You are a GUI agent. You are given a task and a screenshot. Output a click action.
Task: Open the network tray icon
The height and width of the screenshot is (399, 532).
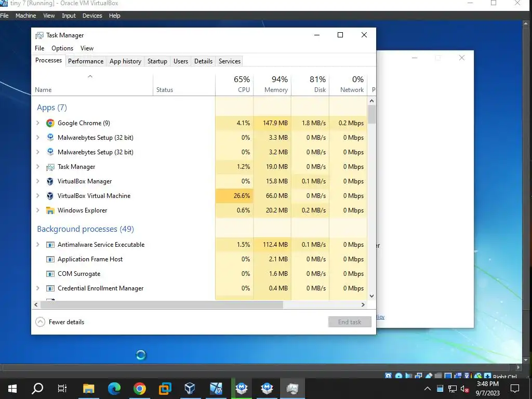453,389
